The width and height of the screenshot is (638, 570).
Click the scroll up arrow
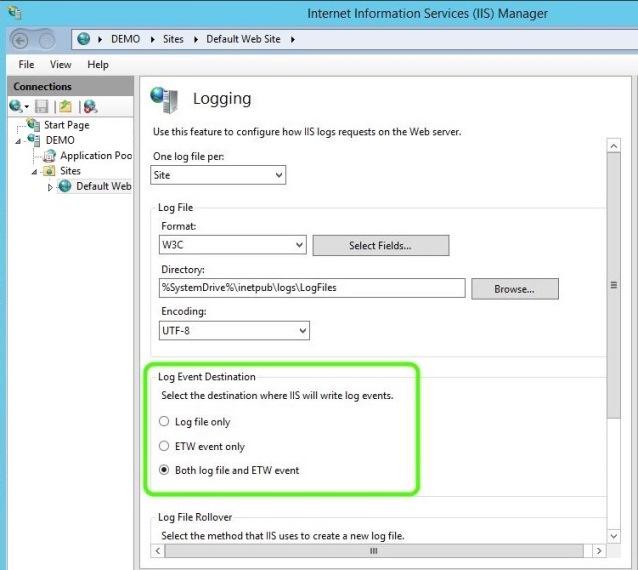(614, 146)
